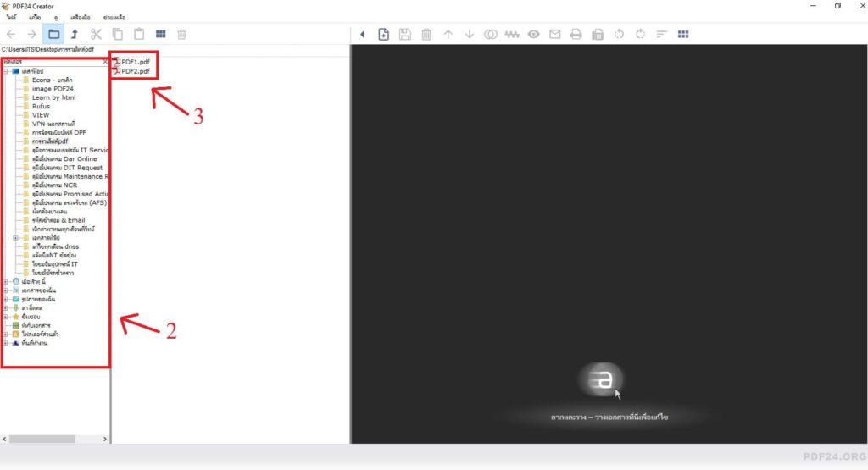Screen dimensions: 868x470
Task: Click the scissors cut icon
Action: point(96,35)
